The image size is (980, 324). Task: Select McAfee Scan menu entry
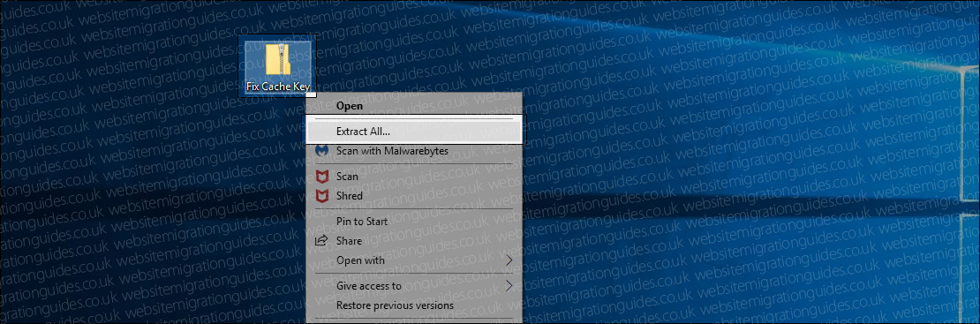414,177
